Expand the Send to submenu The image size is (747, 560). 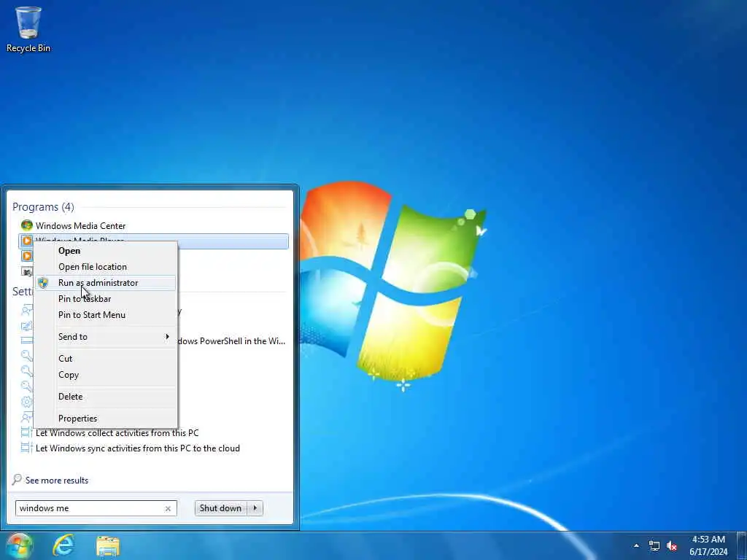106,337
